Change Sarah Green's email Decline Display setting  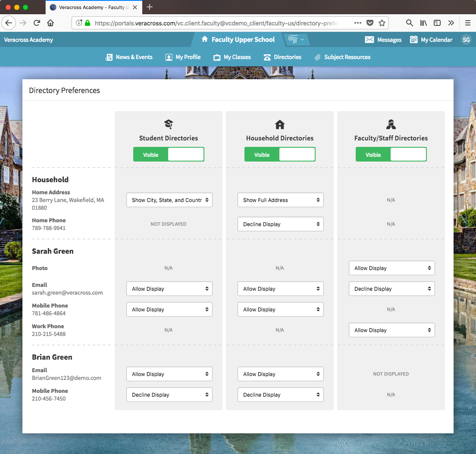(x=391, y=289)
